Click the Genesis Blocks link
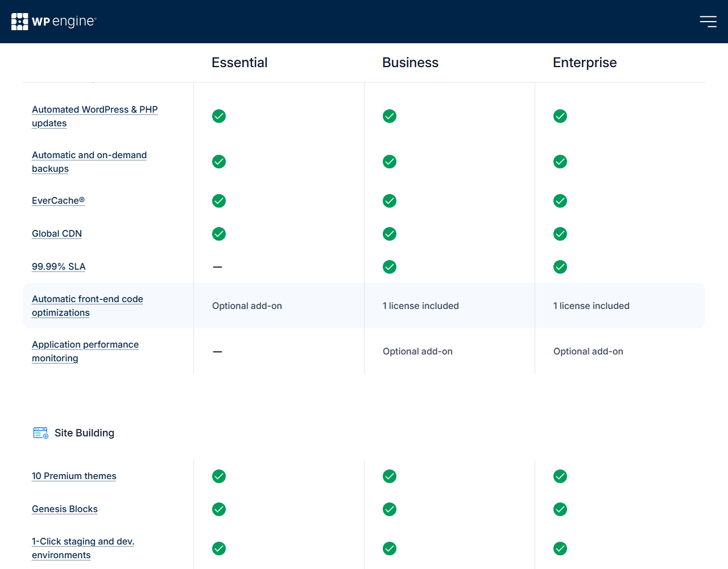Viewport: 728px width, 569px height. click(65, 509)
